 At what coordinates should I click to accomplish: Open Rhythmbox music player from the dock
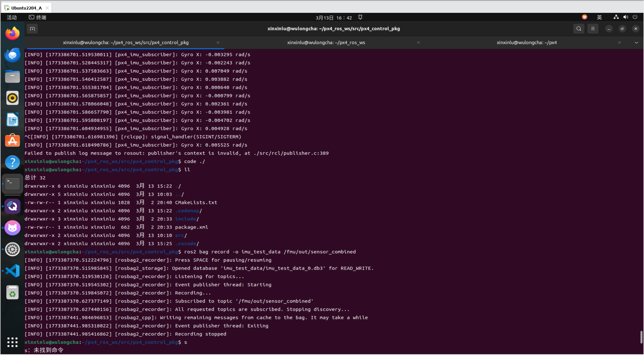[12, 98]
